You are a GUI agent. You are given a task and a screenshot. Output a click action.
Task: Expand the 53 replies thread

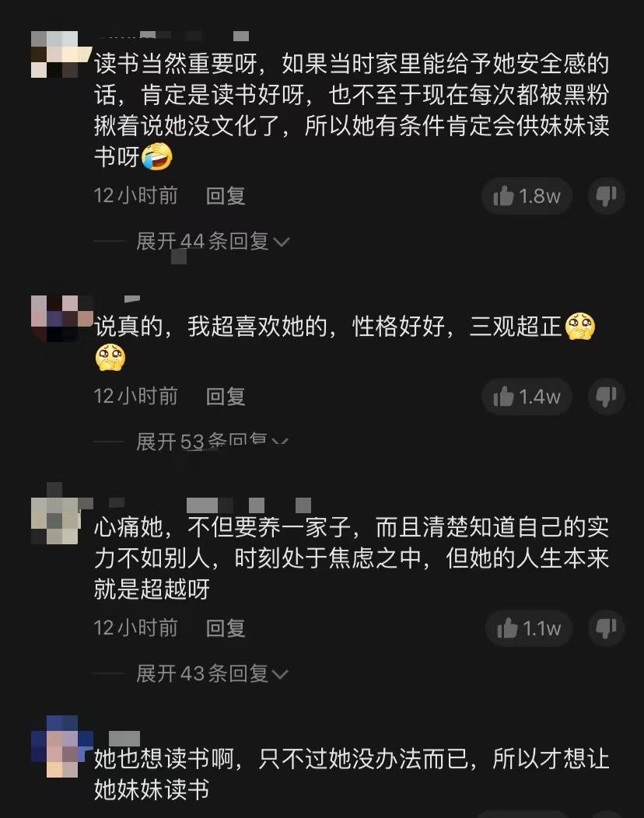tap(212, 442)
